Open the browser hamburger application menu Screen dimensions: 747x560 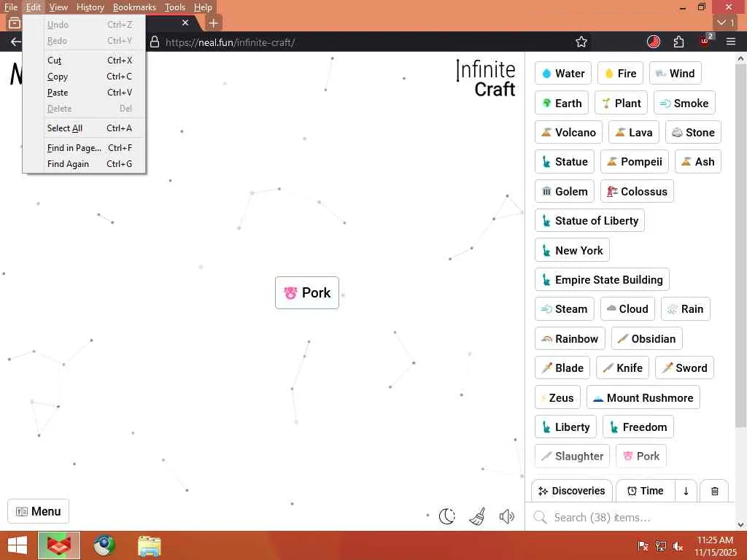[731, 42]
